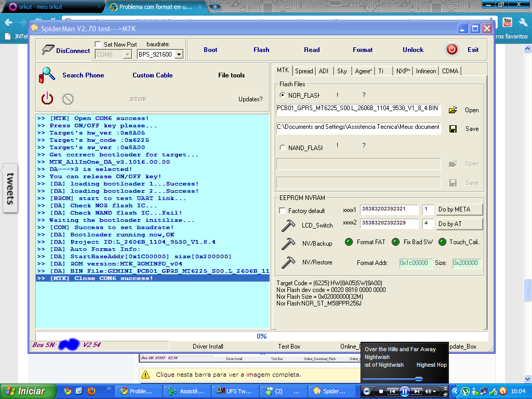Image resolution: width=532 pixels, height=399 pixels.
Task: Click the Custom Cable button
Action: [152, 75]
